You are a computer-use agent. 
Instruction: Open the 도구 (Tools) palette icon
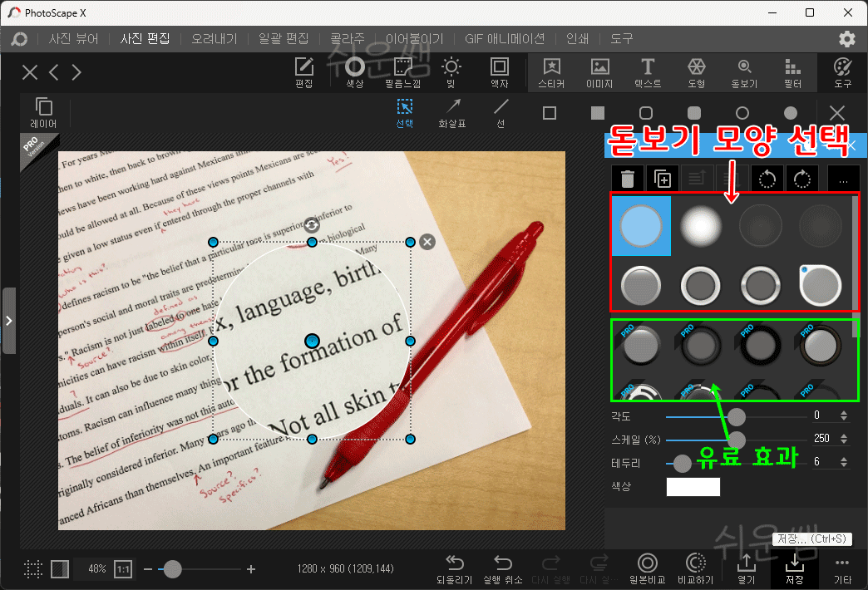[842, 72]
